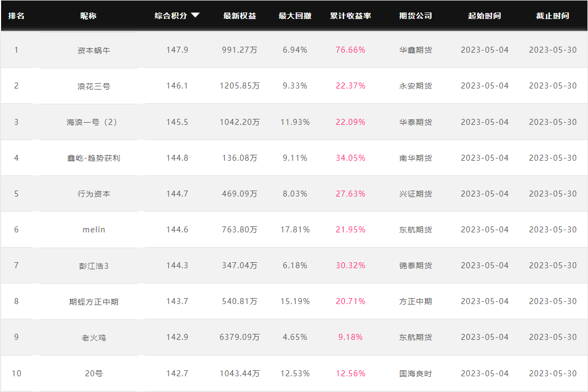This screenshot has height=392, width=588.
Task: Select return rate 12.56%
Action: coord(350,373)
